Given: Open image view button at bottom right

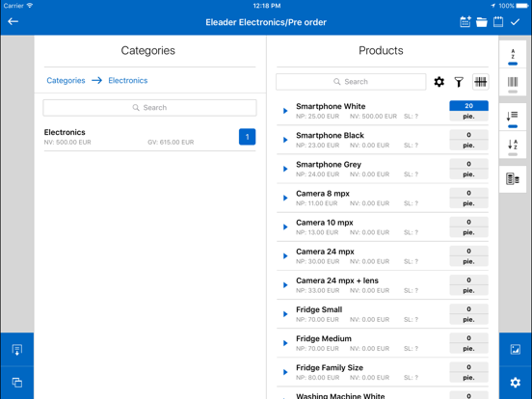Looking at the screenshot, I should click(x=515, y=349).
